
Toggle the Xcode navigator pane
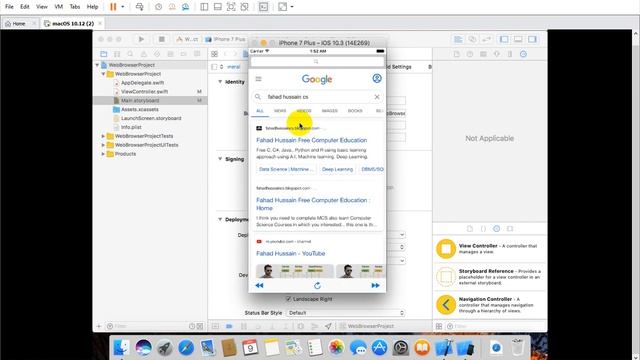point(504,39)
